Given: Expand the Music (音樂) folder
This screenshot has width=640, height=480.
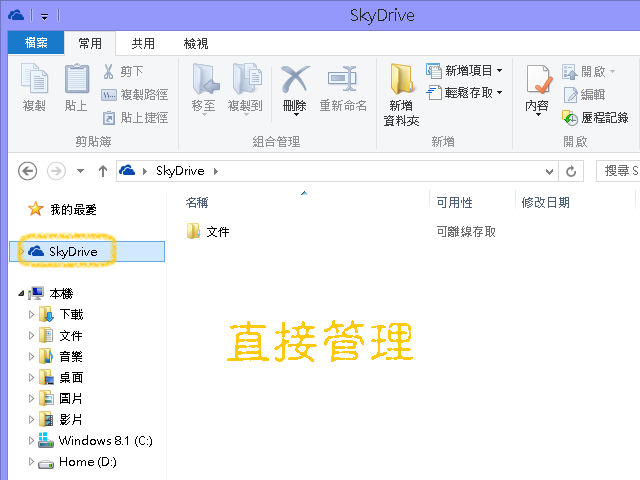Looking at the screenshot, I should (31, 356).
